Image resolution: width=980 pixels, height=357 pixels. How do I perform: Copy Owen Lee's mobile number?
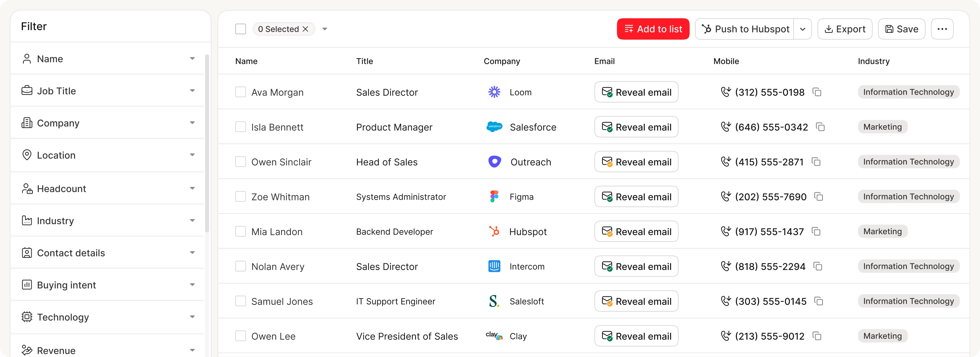coord(817,336)
